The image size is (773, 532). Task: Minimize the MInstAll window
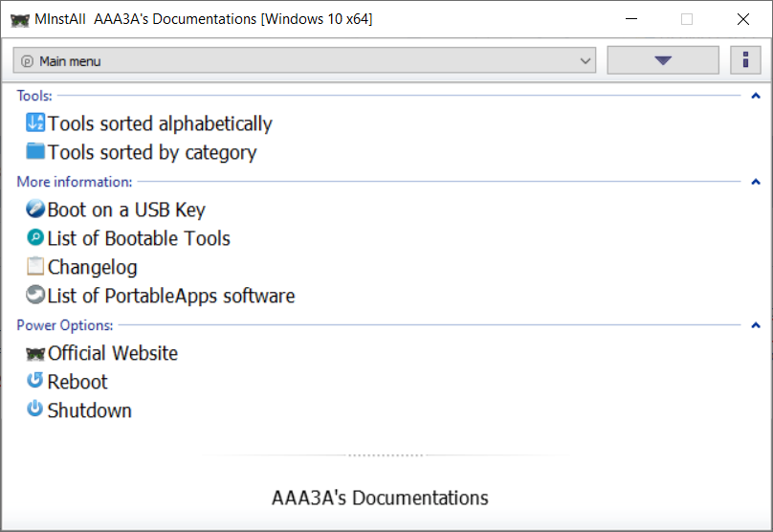[631, 19]
